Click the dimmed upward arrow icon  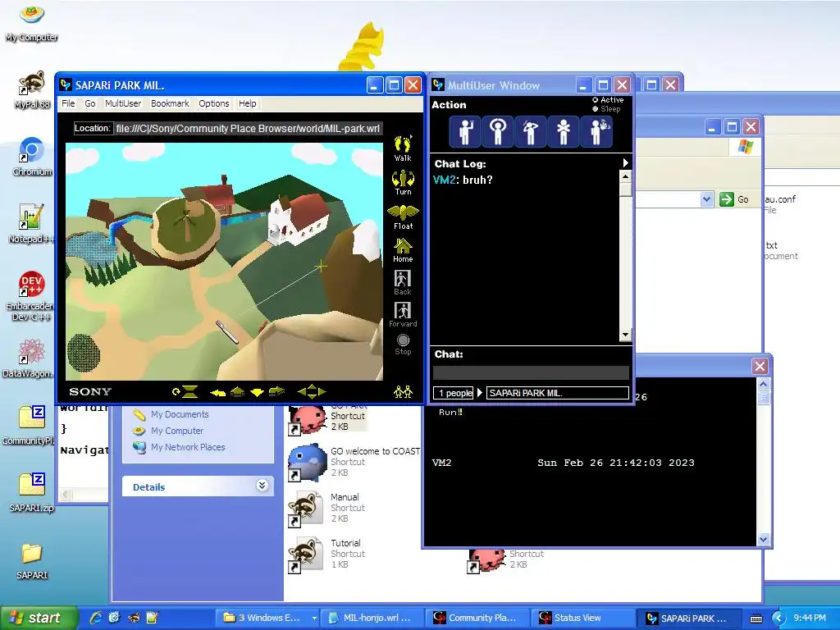[237, 392]
